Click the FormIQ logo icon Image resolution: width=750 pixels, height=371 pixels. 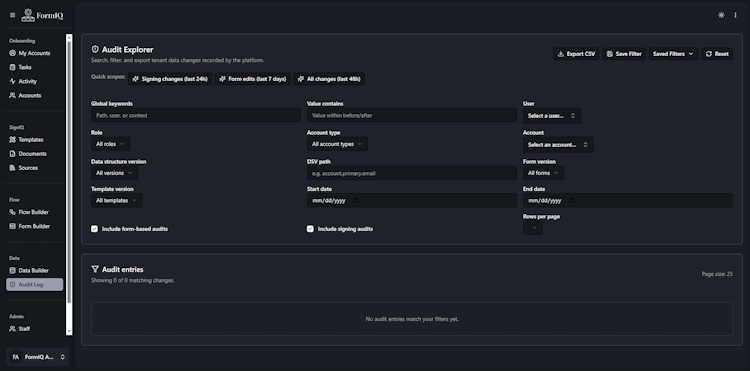point(28,15)
